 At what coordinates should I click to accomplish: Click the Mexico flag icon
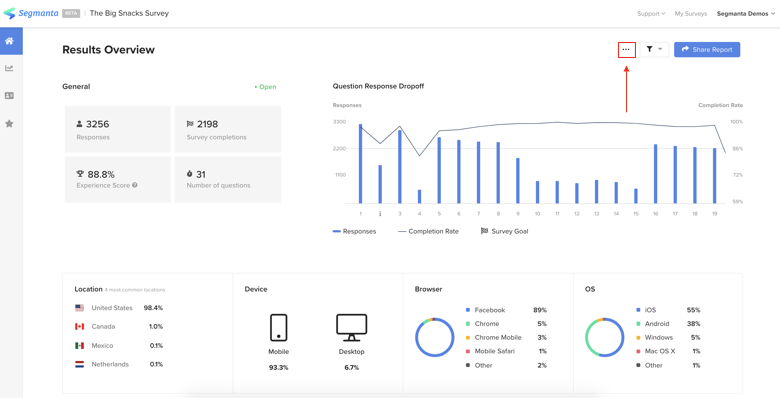[80, 345]
